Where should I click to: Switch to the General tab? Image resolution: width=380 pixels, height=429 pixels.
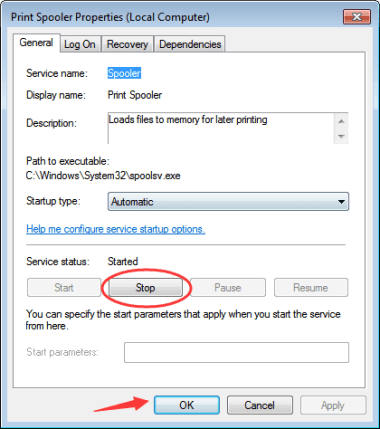coord(36,43)
